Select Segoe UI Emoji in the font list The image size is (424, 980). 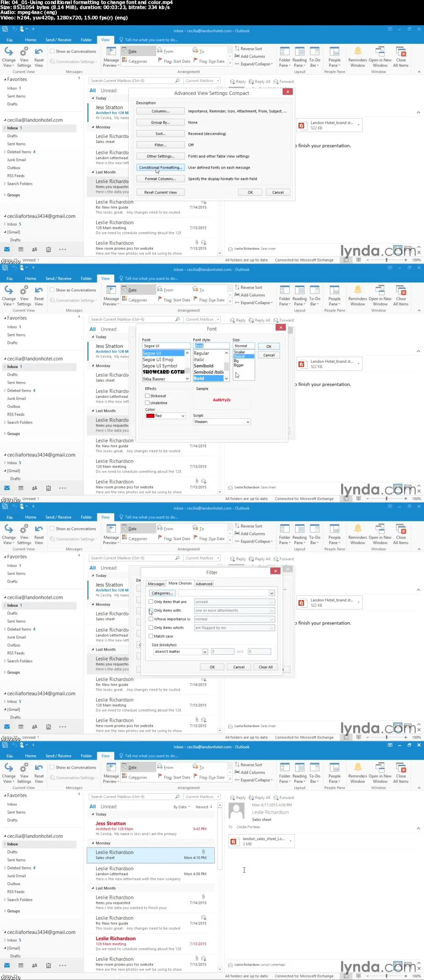click(x=158, y=360)
